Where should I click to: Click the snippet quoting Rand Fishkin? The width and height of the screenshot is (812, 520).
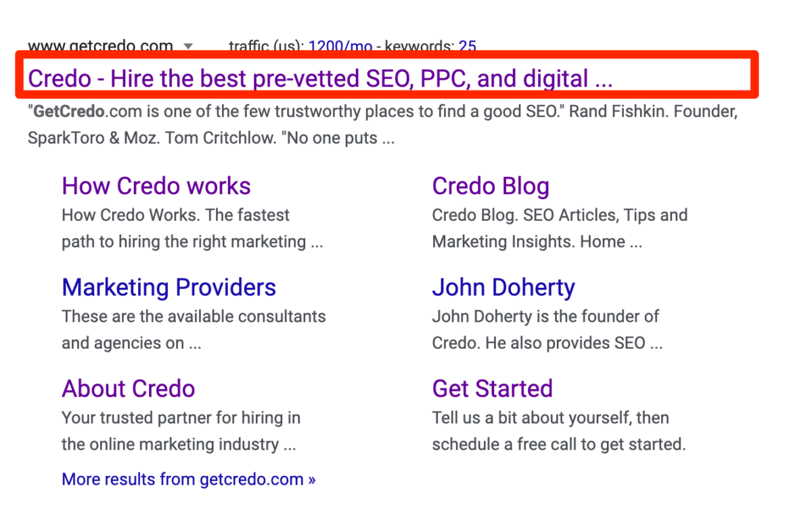pyautogui.click(x=383, y=112)
